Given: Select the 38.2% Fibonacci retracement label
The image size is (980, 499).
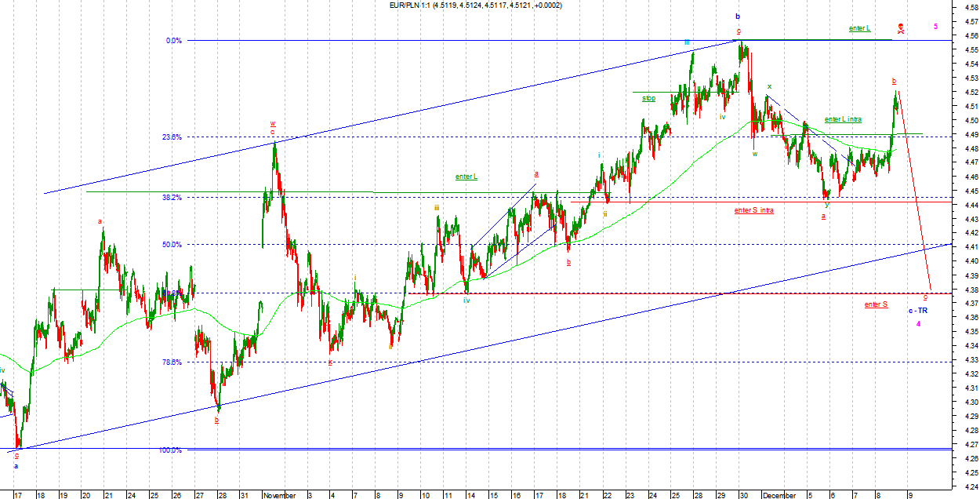Looking at the screenshot, I should (x=172, y=198).
